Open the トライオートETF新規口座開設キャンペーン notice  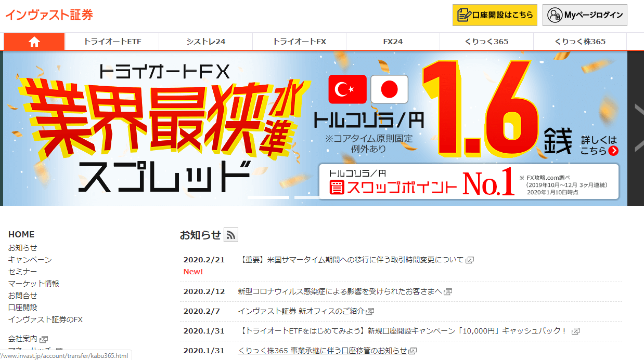pyautogui.click(x=404, y=331)
